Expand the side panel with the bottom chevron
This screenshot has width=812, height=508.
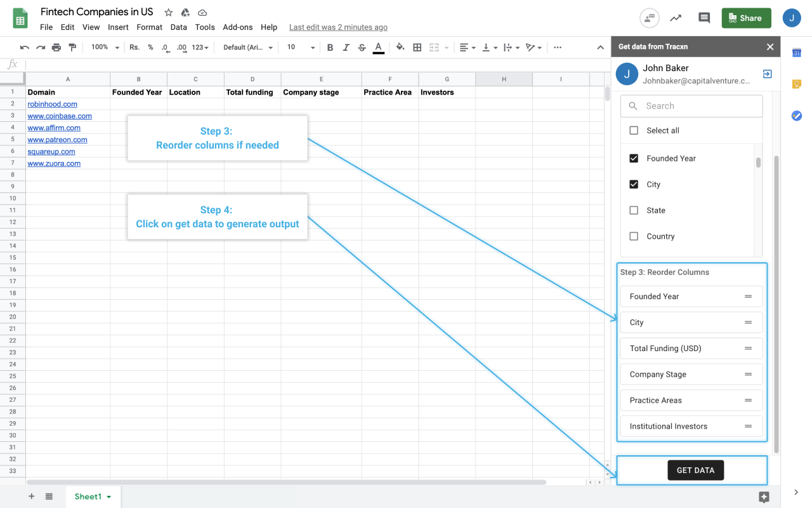pyautogui.click(x=796, y=492)
